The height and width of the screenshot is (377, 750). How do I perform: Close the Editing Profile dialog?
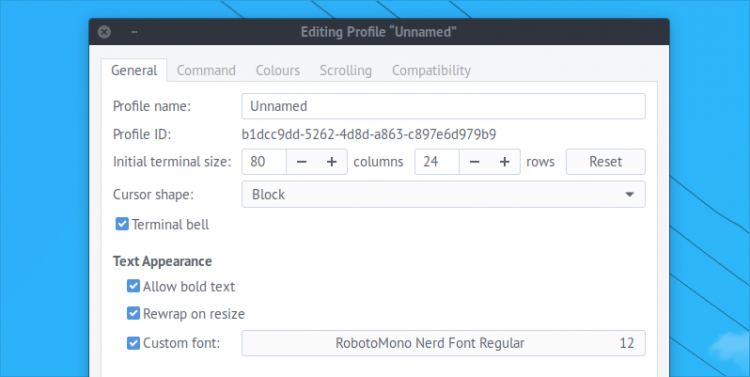click(x=104, y=32)
